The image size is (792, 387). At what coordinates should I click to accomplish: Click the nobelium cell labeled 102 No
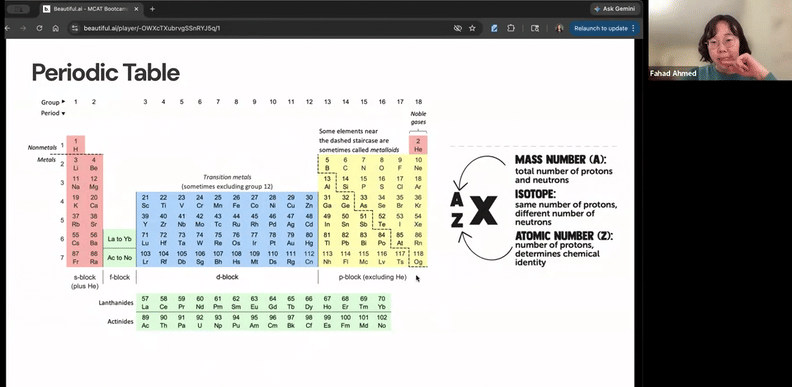[x=382, y=321]
